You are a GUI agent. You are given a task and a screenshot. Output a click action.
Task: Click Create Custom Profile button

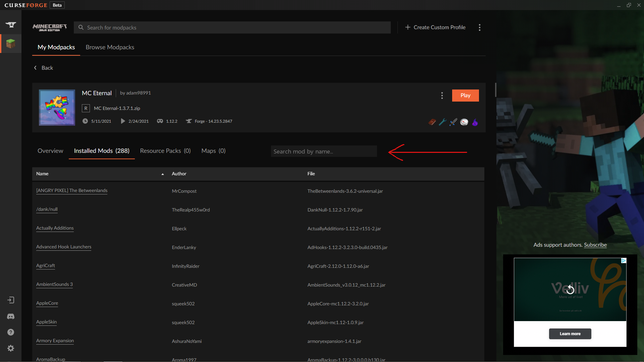435,27
